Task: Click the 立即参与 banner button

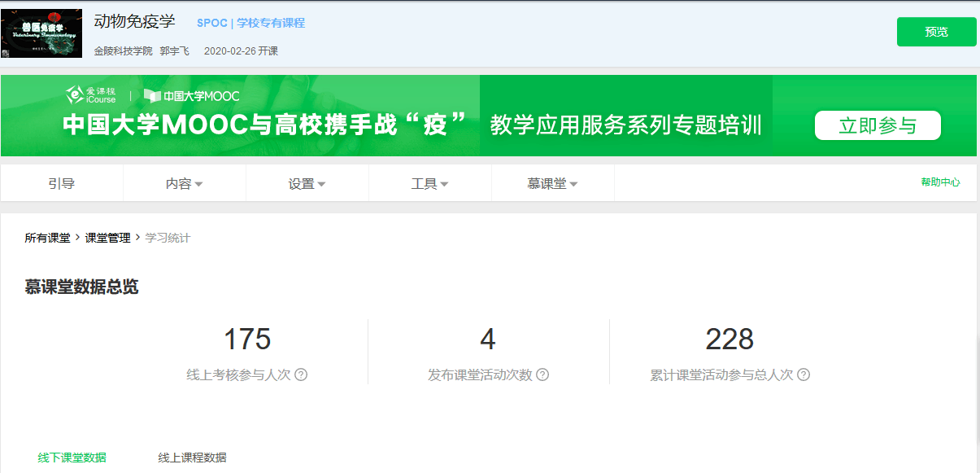Action: pyautogui.click(x=878, y=126)
